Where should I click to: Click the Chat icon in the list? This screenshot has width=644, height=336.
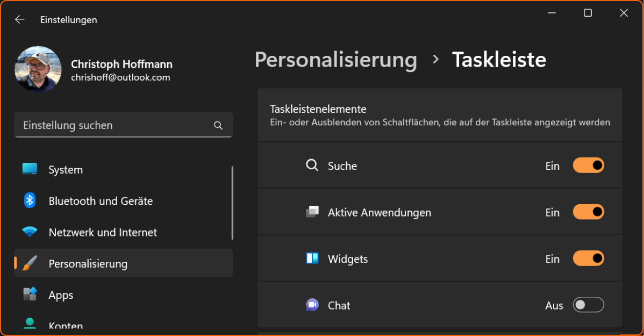click(x=312, y=305)
